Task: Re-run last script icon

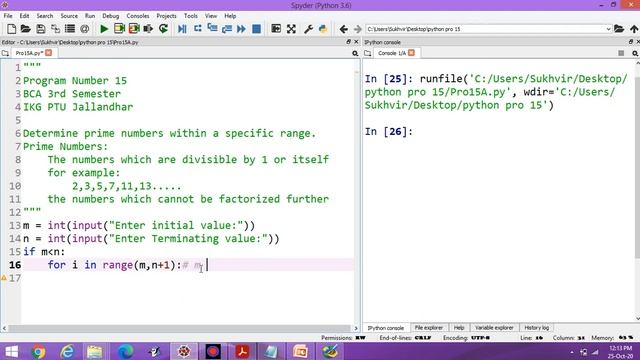Action: point(163,29)
